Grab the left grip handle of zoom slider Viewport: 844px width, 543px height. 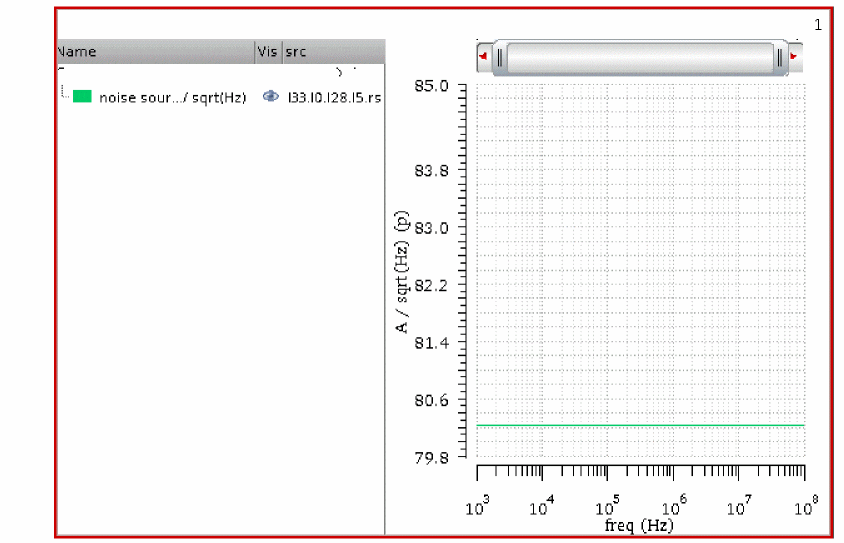point(500,57)
